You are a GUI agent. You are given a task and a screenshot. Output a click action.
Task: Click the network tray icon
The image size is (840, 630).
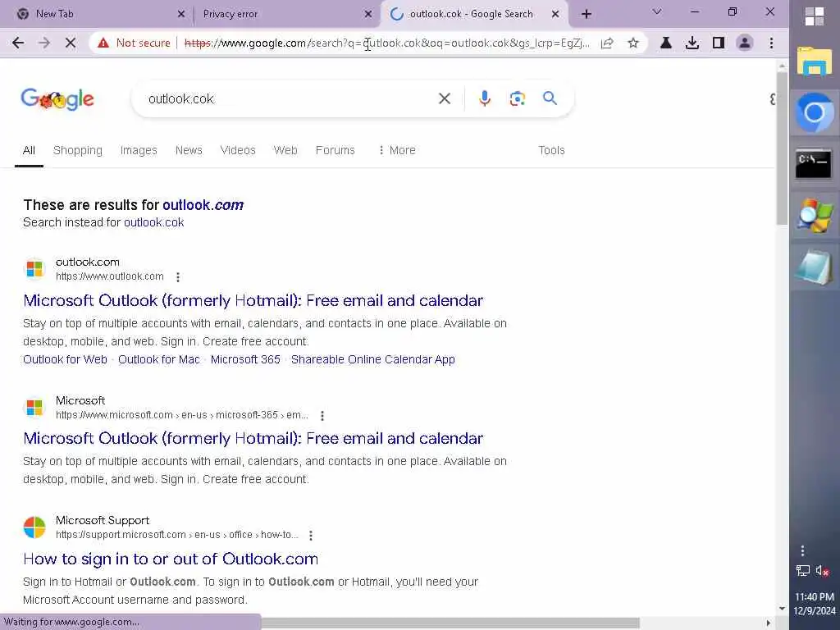click(x=802, y=571)
